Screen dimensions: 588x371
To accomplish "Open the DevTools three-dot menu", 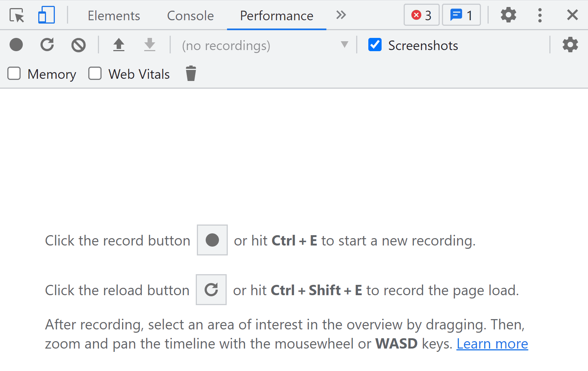I will [x=539, y=15].
